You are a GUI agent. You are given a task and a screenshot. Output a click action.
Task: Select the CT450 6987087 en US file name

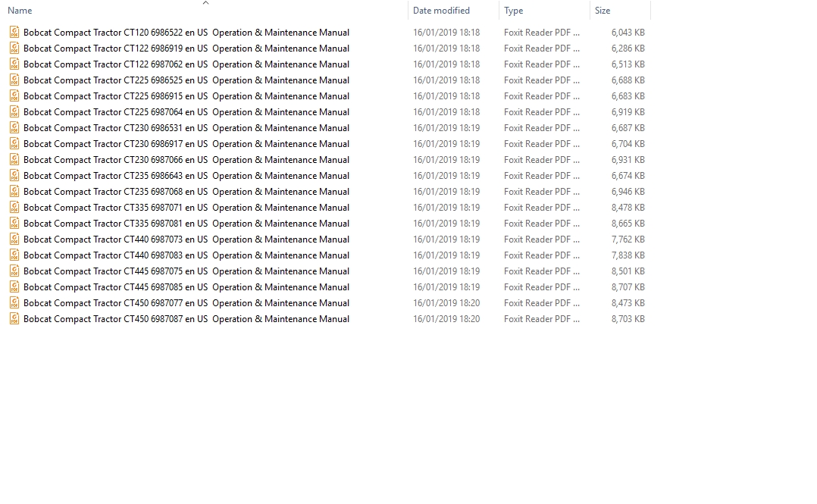[186, 318]
